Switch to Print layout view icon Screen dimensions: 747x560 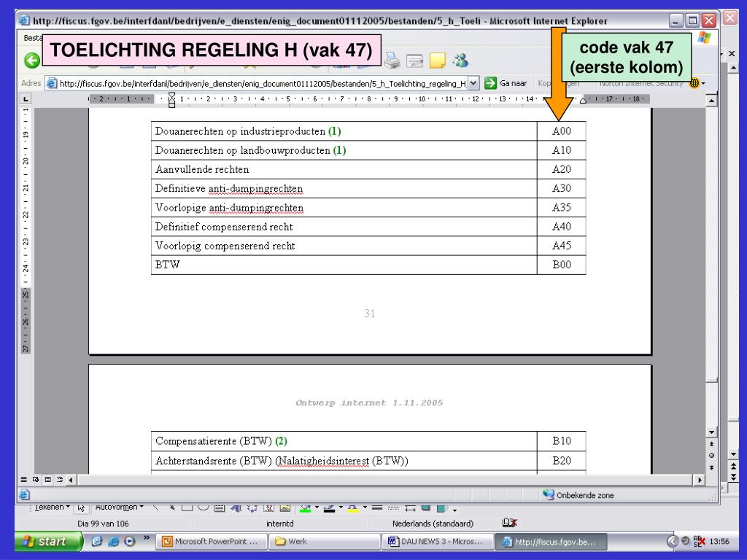click(x=47, y=480)
